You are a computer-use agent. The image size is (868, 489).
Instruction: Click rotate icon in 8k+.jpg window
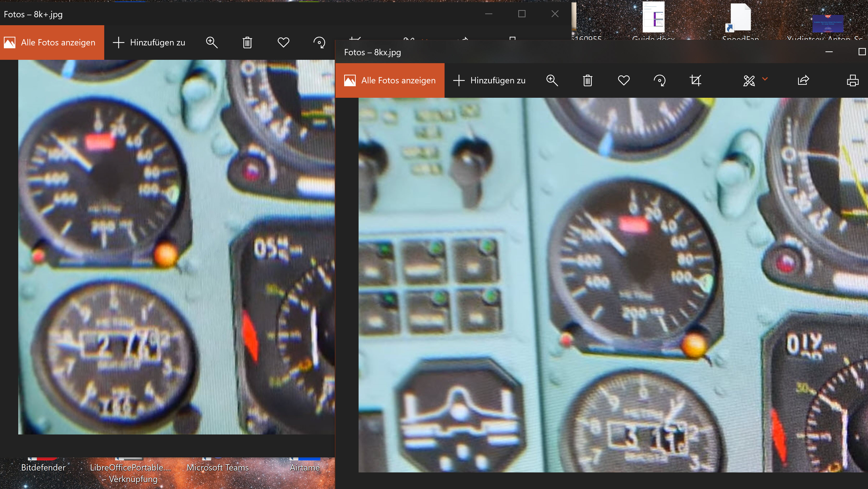[x=319, y=43]
